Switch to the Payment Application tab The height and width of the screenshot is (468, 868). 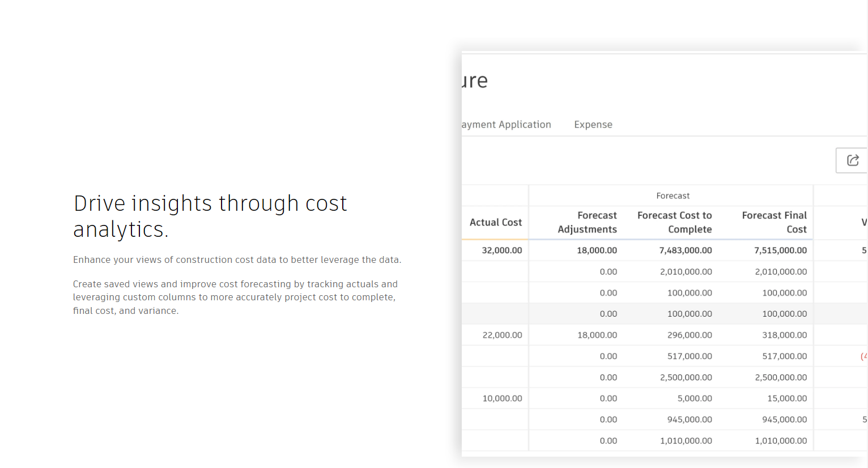[x=507, y=125]
